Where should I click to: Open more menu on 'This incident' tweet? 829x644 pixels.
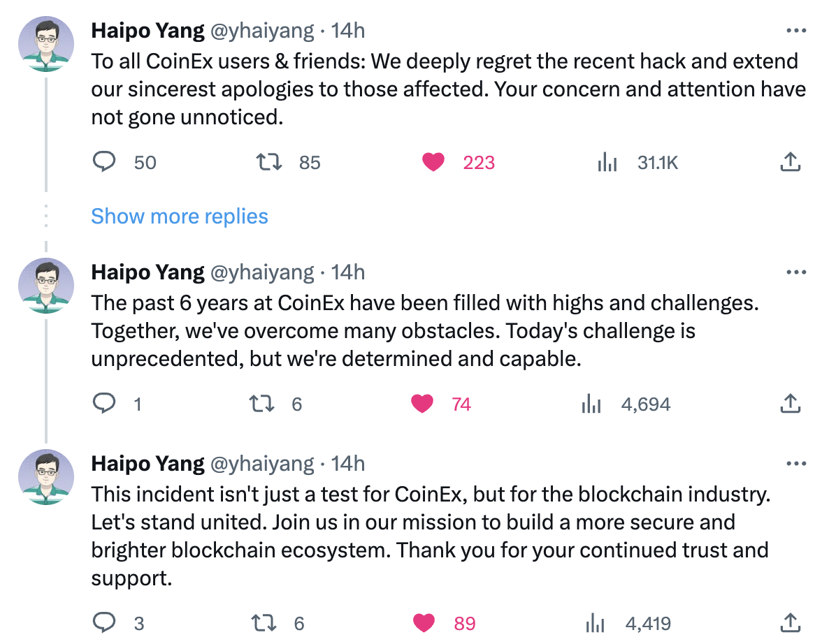[796, 464]
